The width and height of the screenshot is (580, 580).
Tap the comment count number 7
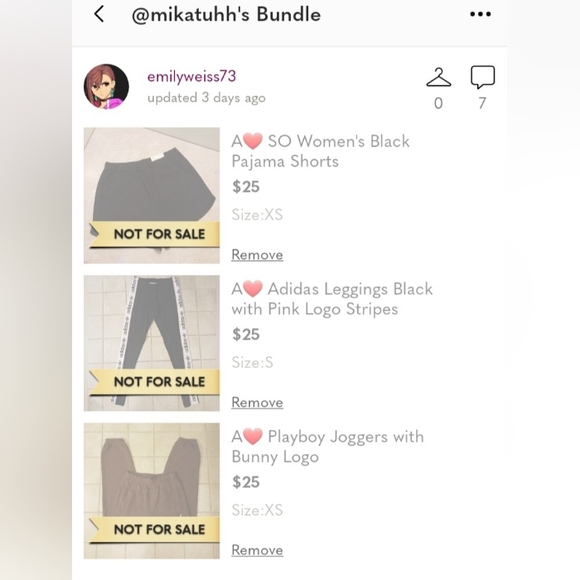[x=482, y=103]
